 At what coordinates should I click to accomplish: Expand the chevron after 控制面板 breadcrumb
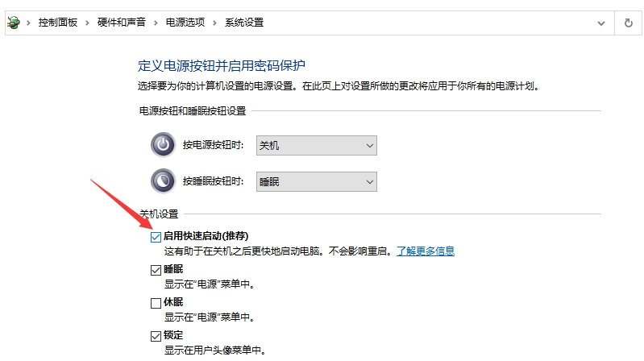point(86,23)
